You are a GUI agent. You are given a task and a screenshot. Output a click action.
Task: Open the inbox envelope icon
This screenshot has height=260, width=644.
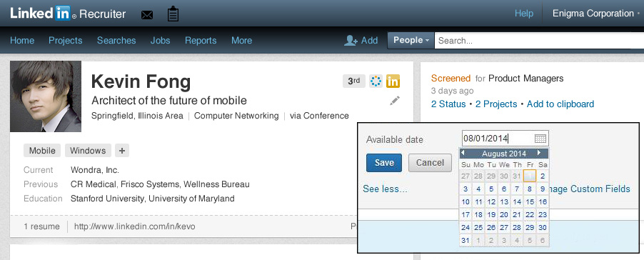point(146,15)
